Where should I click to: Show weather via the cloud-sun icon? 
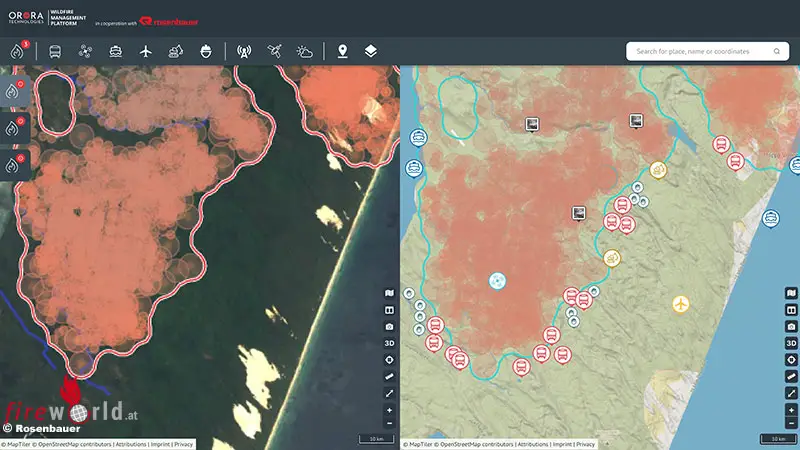[x=304, y=51]
